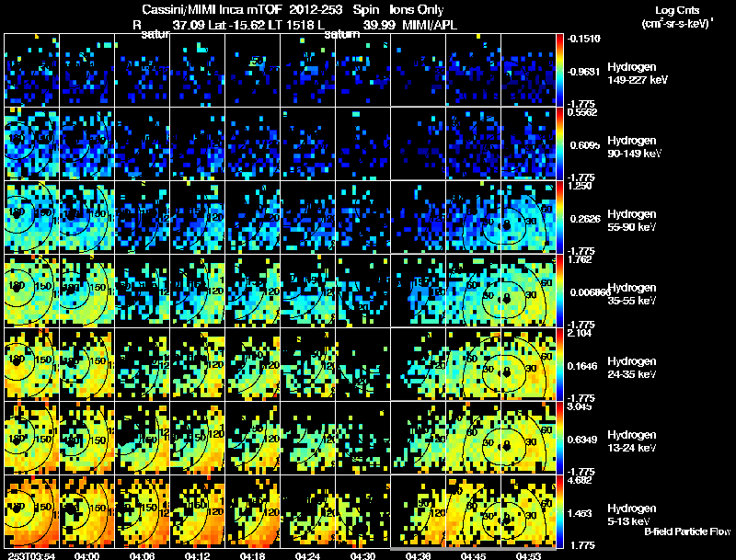
Task: Click the color bar for the 5-13 keV row
Action: coord(560,511)
